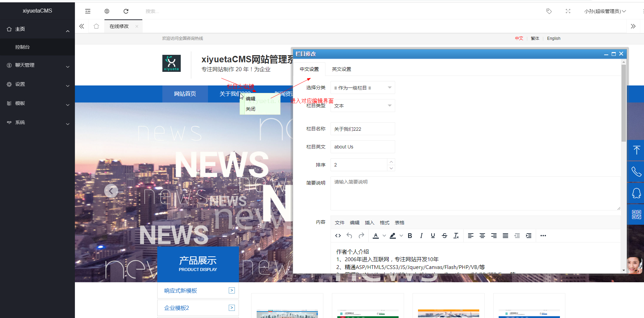Image resolution: width=644 pixels, height=318 pixels.
Task: Open the website globe icon in top bar
Action: tap(107, 11)
